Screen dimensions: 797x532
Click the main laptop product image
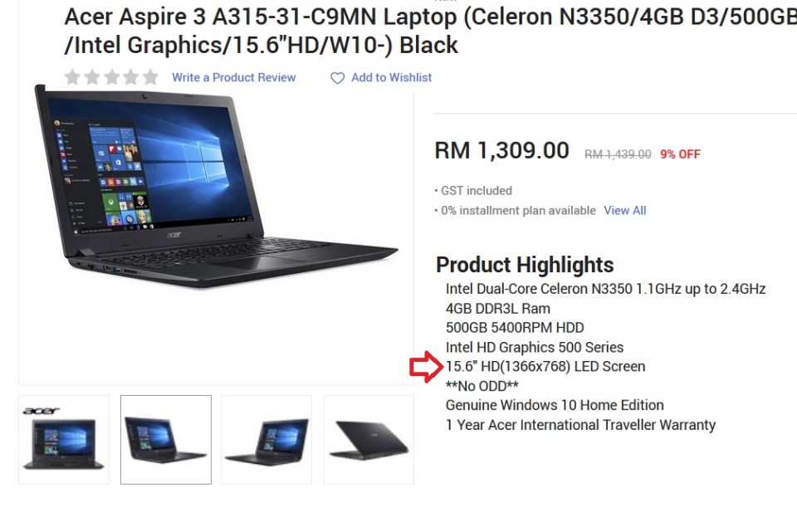click(x=216, y=187)
